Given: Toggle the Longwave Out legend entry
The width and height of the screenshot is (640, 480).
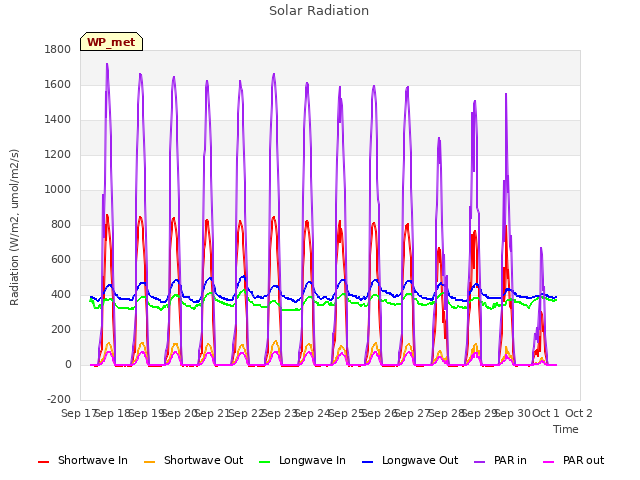Looking at the screenshot, I should (x=410, y=460).
